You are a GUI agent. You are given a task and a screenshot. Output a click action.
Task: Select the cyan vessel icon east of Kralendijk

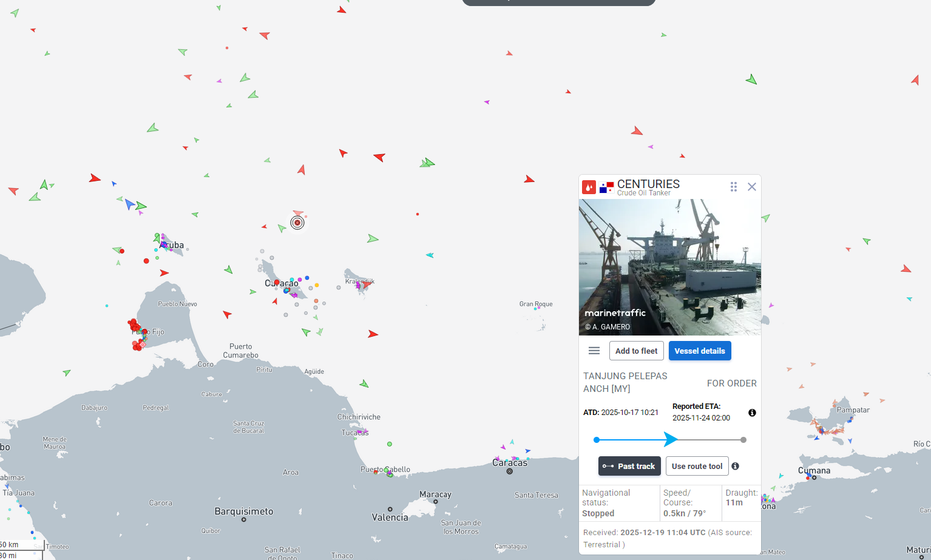coord(430,255)
